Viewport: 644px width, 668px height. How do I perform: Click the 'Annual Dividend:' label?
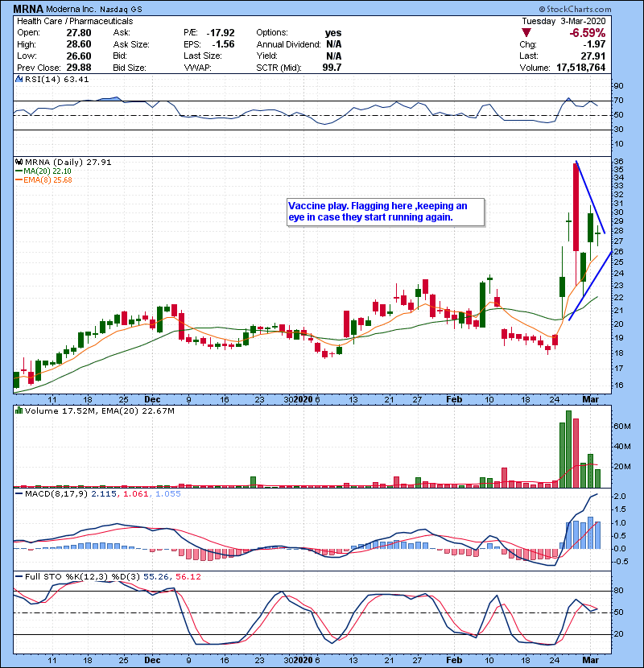coord(288,44)
